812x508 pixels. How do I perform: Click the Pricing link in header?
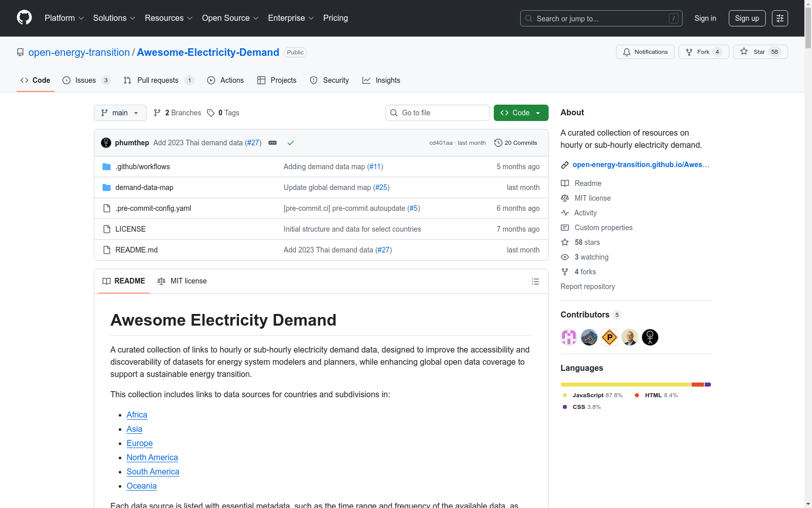[x=335, y=18]
